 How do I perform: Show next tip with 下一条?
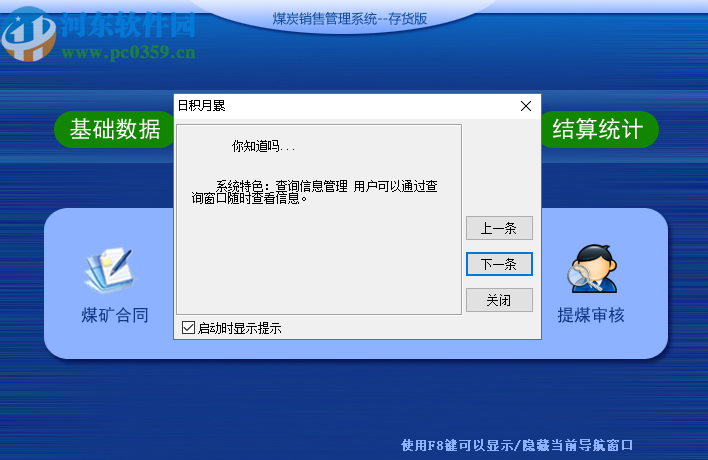(x=499, y=264)
